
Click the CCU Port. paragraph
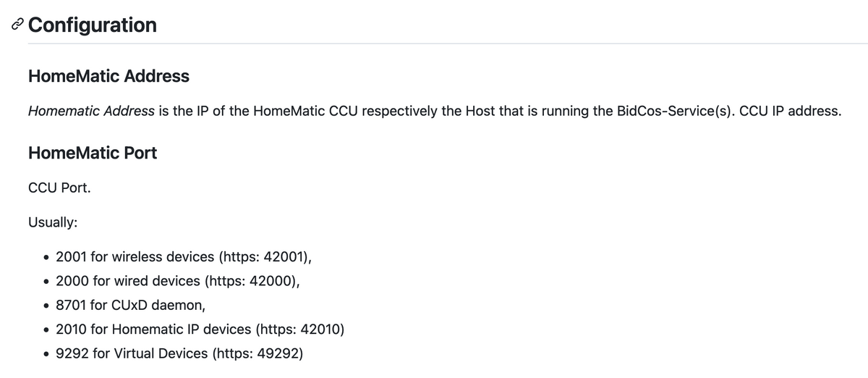[59, 188]
